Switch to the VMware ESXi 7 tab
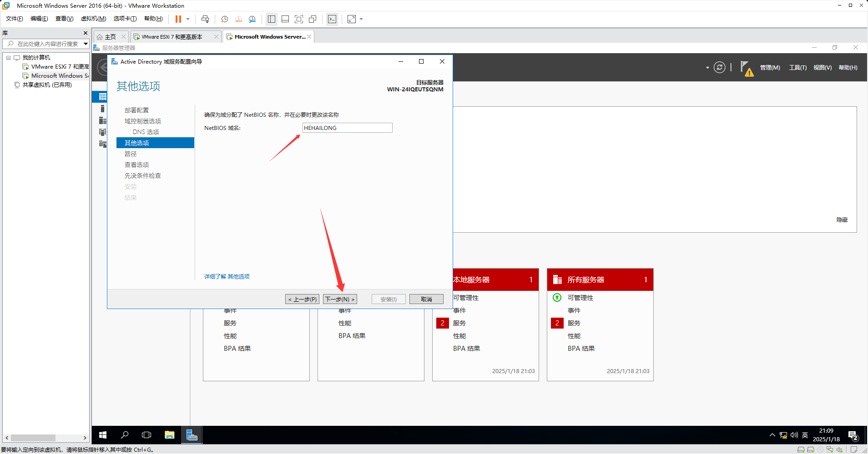This screenshot has width=868, height=454. [x=172, y=37]
